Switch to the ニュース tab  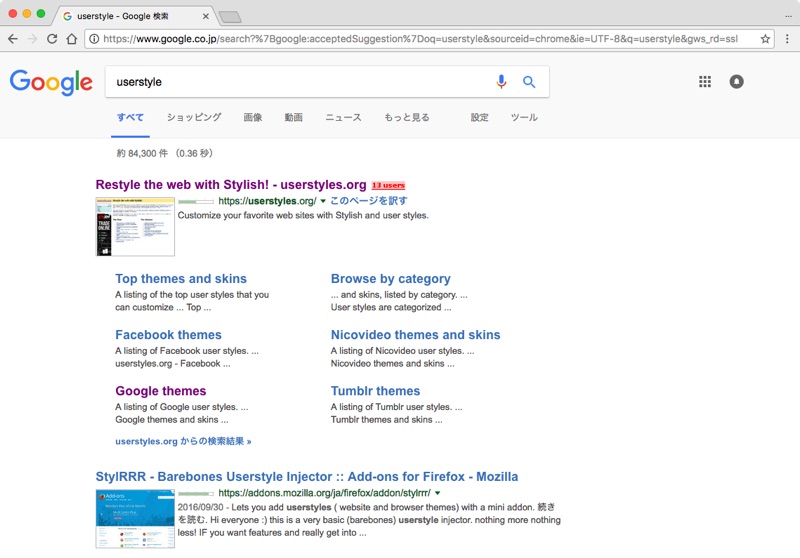click(x=343, y=117)
